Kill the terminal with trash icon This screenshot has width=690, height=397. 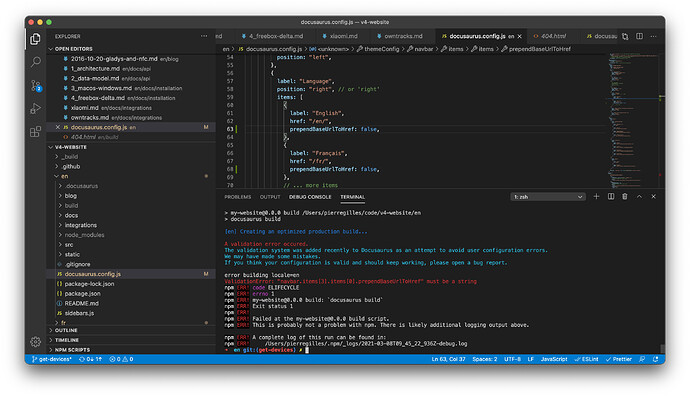(x=625, y=196)
